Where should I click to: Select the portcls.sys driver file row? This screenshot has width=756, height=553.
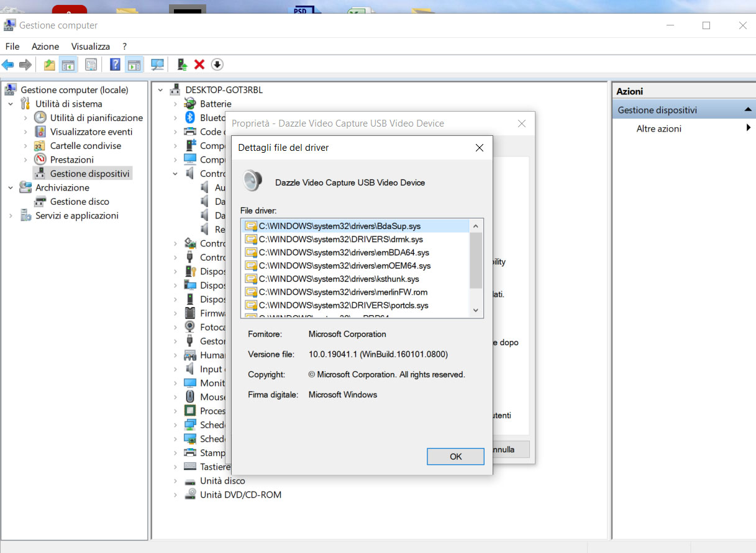(355, 305)
